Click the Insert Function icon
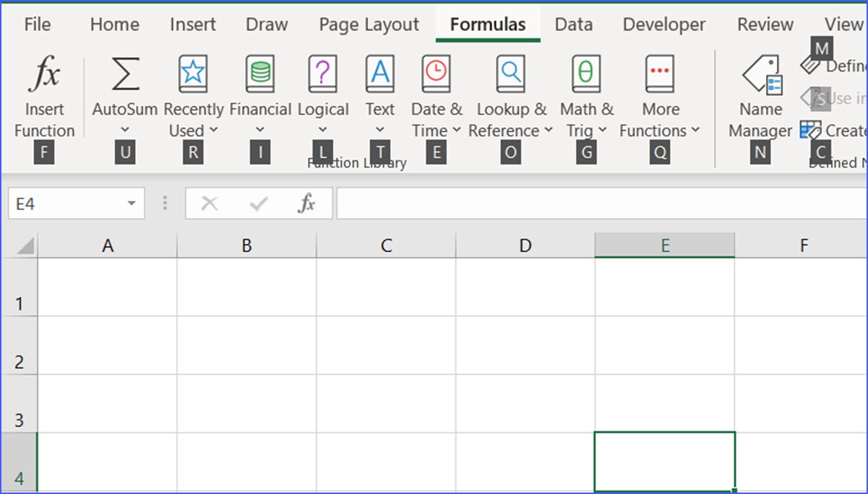 pyautogui.click(x=44, y=73)
